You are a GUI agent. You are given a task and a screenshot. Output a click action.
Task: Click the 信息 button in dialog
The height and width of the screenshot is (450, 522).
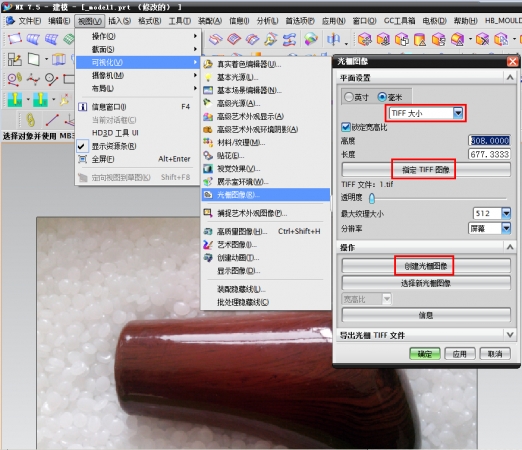tap(426, 315)
